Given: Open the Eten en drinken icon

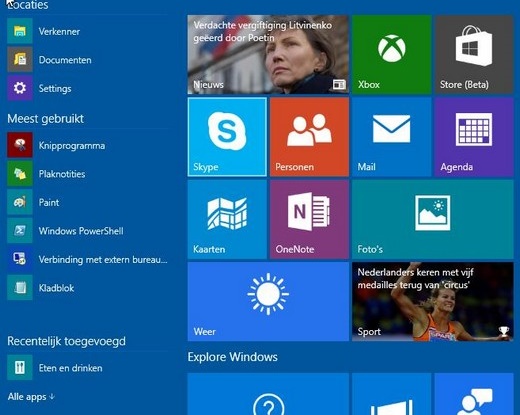Looking at the screenshot, I should click(x=20, y=368).
